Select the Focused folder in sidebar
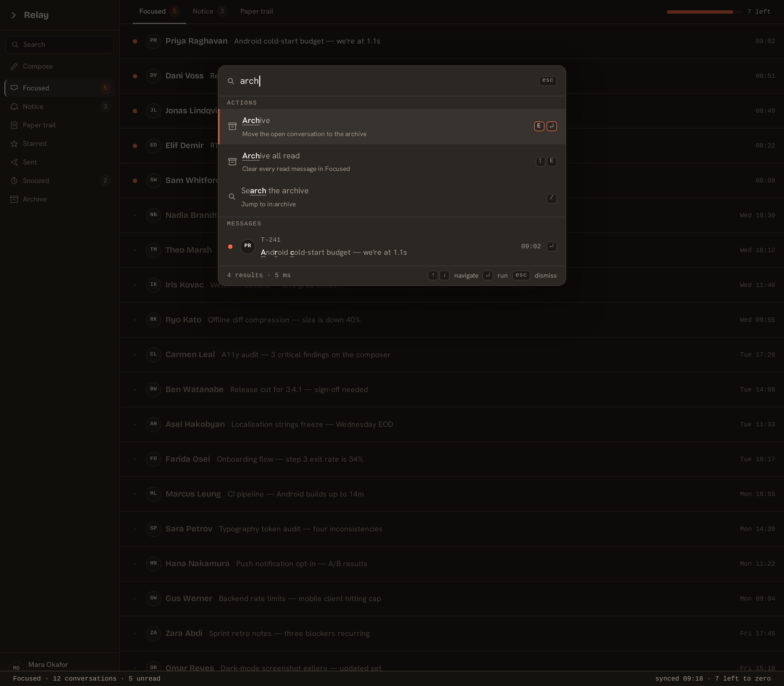Image resolution: width=784 pixels, height=686 pixels. pyautogui.click(x=60, y=88)
